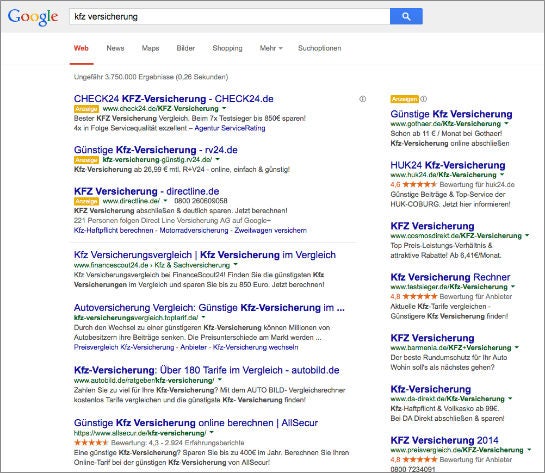Open Gothaer Günstige Kfz Versicherung ad
Viewport: 545px width, 473px height.
pyautogui.click(x=451, y=114)
